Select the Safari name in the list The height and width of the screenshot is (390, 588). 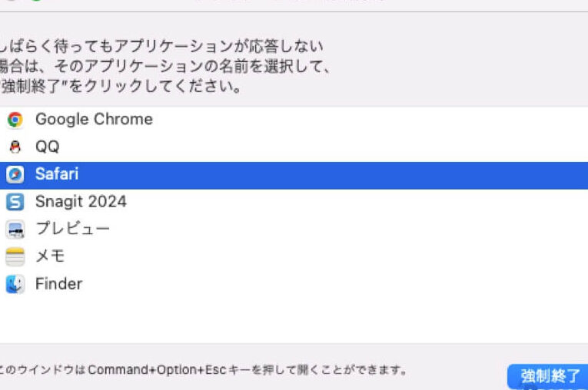[57, 175]
